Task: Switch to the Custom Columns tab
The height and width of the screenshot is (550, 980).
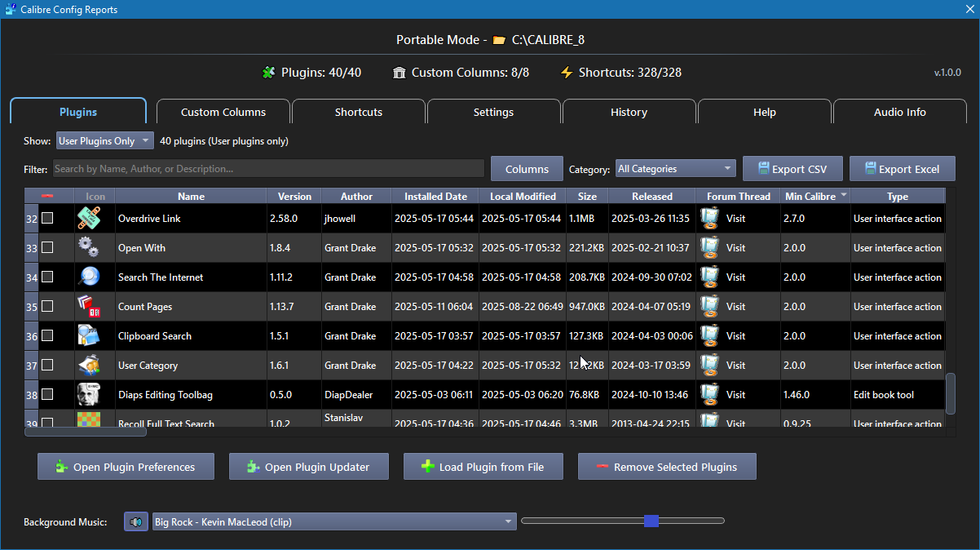Action: [223, 112]
